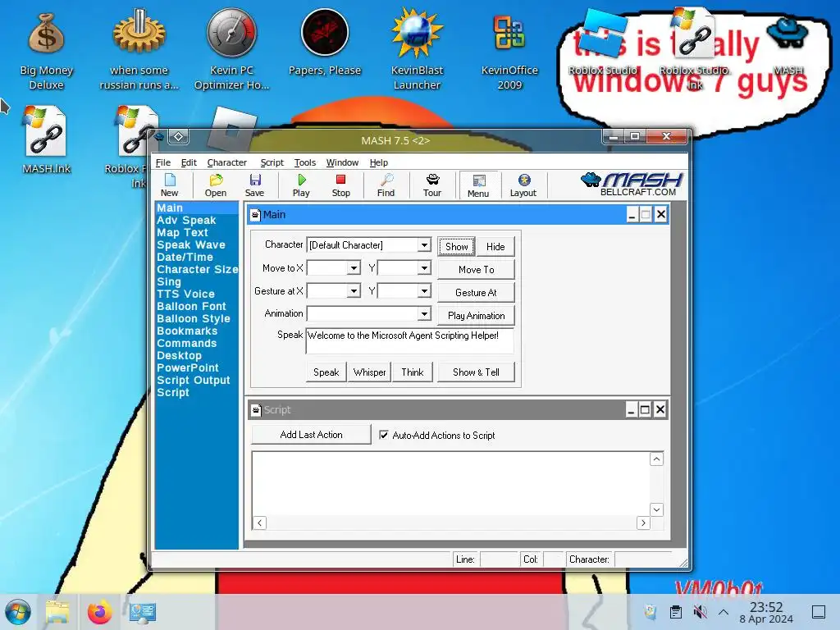The image size is (840, 630).
Task: Launch Firefox from the taskbar
Action: tap(99, 612)
